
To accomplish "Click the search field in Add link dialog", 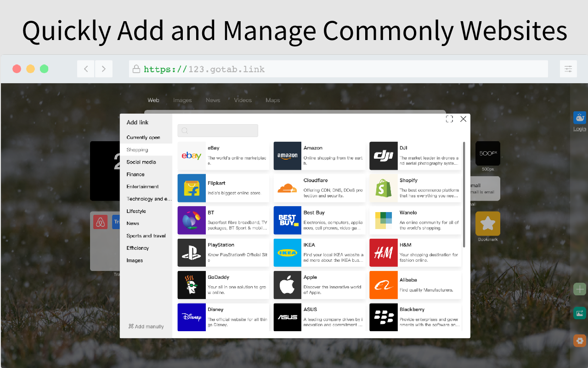I will click(x=218, y=131).
